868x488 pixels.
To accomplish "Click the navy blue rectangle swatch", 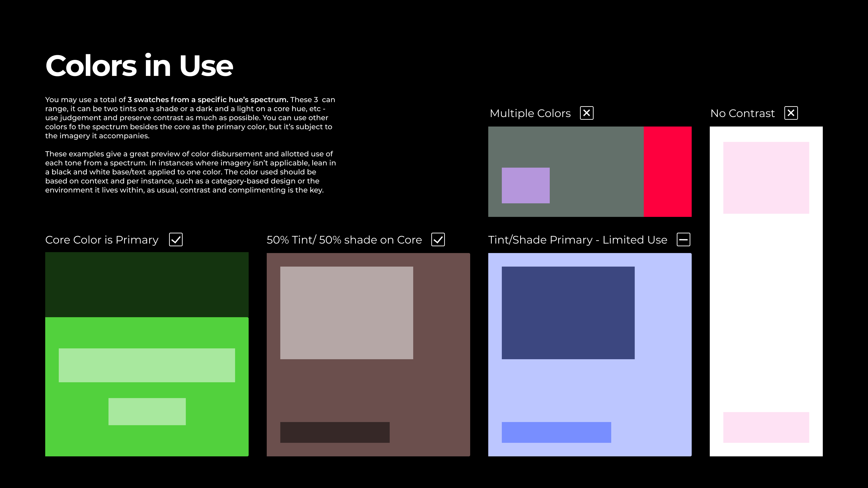I will pyautogui.click(x=568, y=313).
